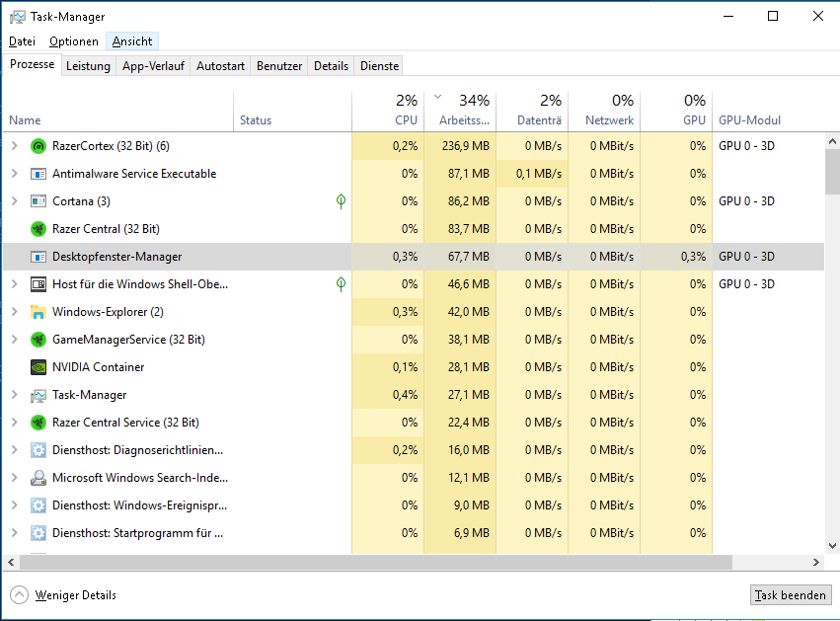The image size is (840, 621).
Task: Expand the Microsoft Windows Search-Indexer row
Action: (15, 478)
